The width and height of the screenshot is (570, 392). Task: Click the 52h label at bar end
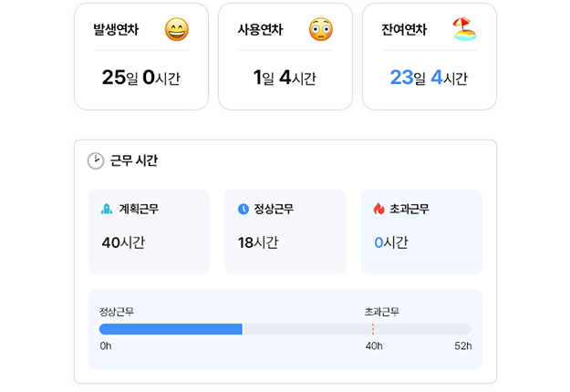point(462,346)
